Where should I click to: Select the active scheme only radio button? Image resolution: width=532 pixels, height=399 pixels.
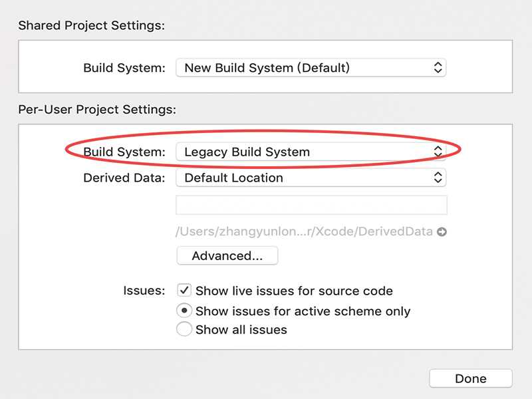pos(184,311)
